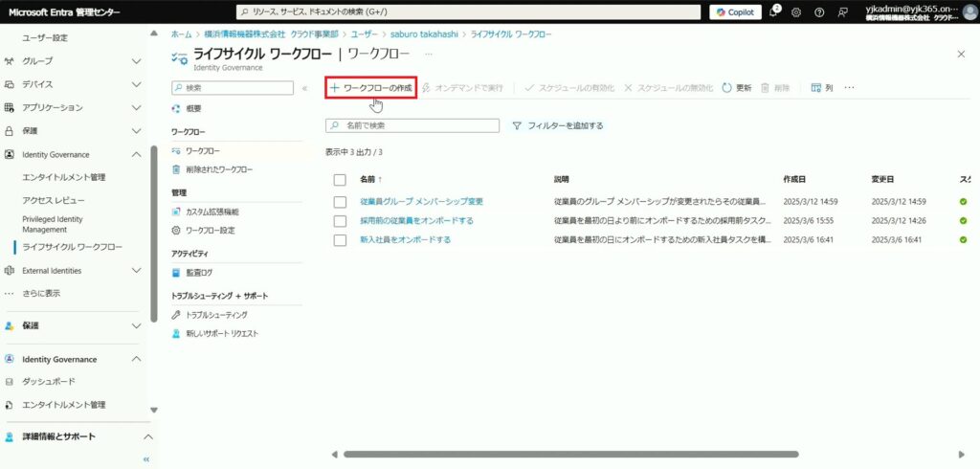
Task: Check the 新入社員をオンボードする row checkbox
Action: point(340,240)
